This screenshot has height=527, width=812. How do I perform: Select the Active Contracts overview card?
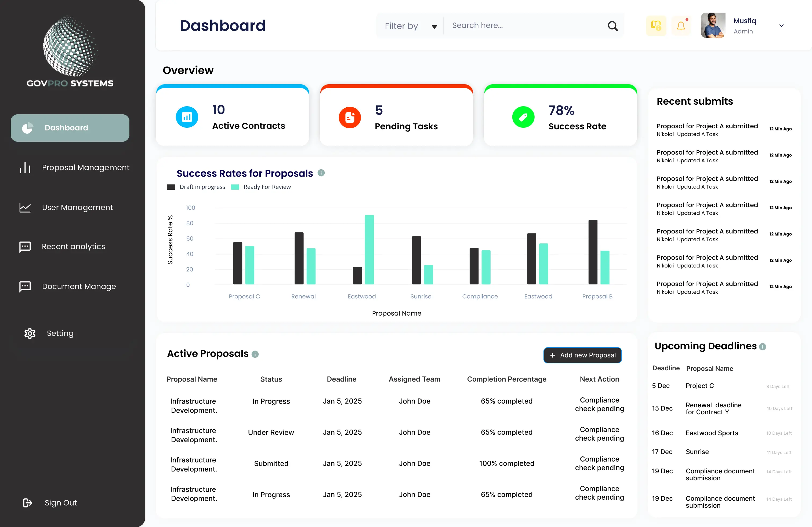(232, 115)
